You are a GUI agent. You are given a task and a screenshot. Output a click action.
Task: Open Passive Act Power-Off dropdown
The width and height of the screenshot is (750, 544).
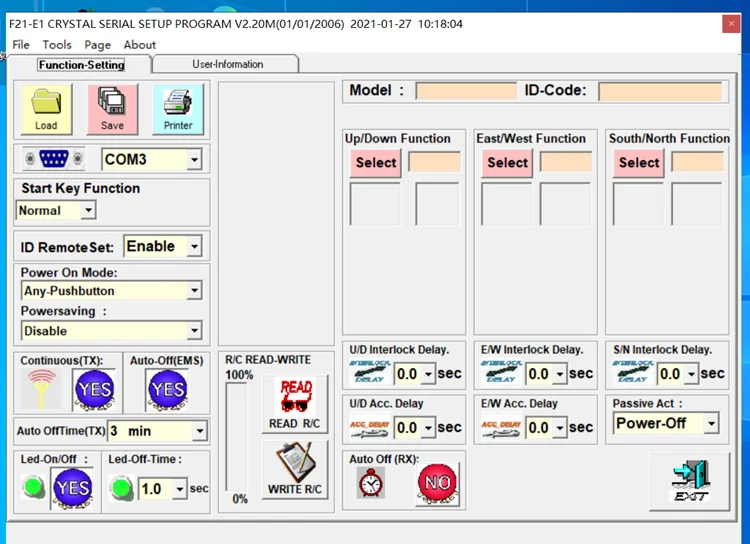point(711,423)
